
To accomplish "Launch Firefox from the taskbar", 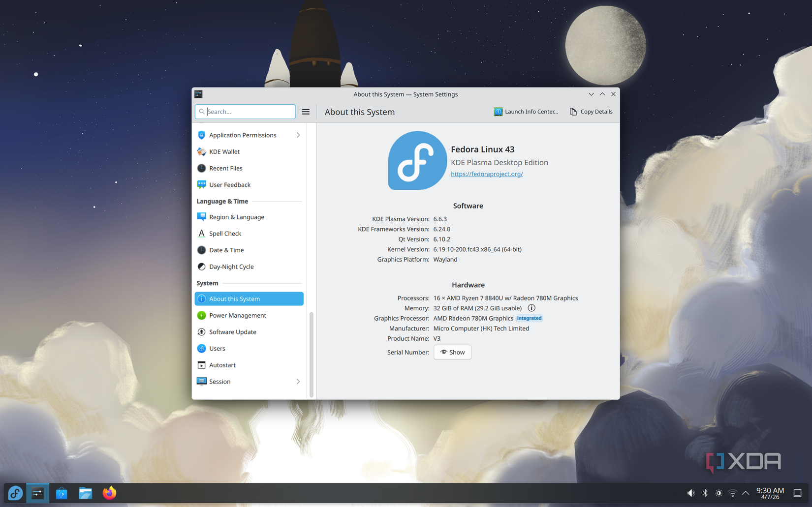I will tap(109, 493).
